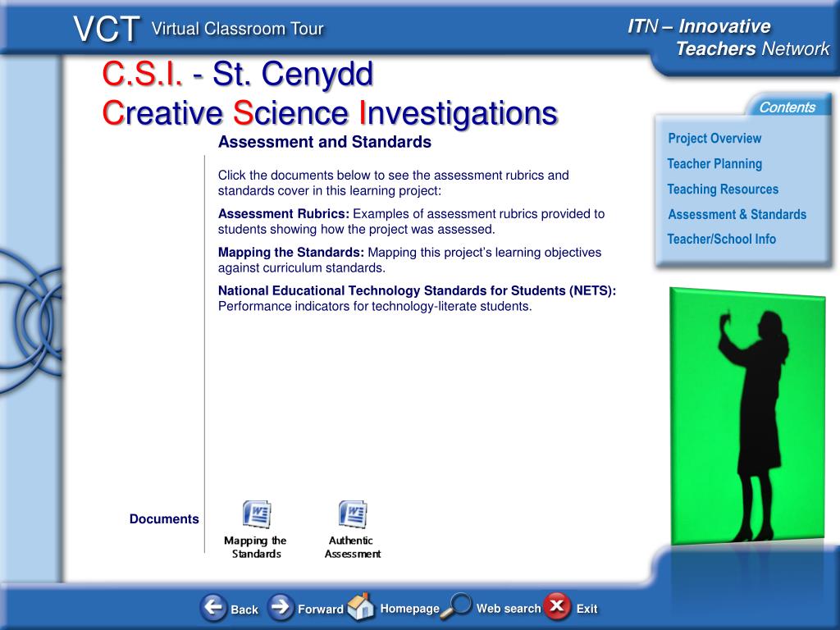
Task: Click the Performance indicators sentence
Action: 375,307
